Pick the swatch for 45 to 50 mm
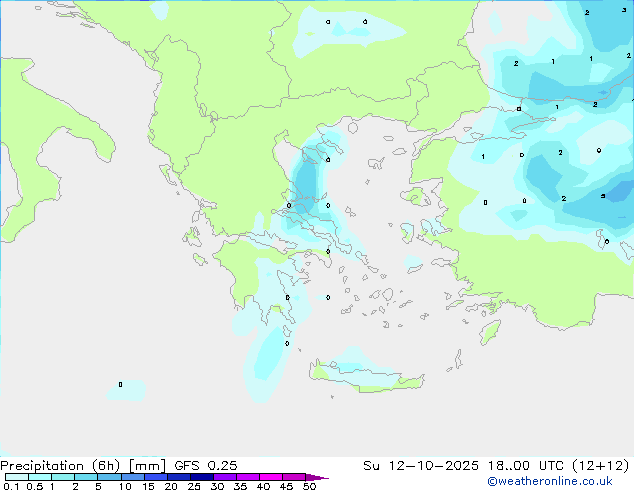The image size is (634, 490). click(294, 477)
